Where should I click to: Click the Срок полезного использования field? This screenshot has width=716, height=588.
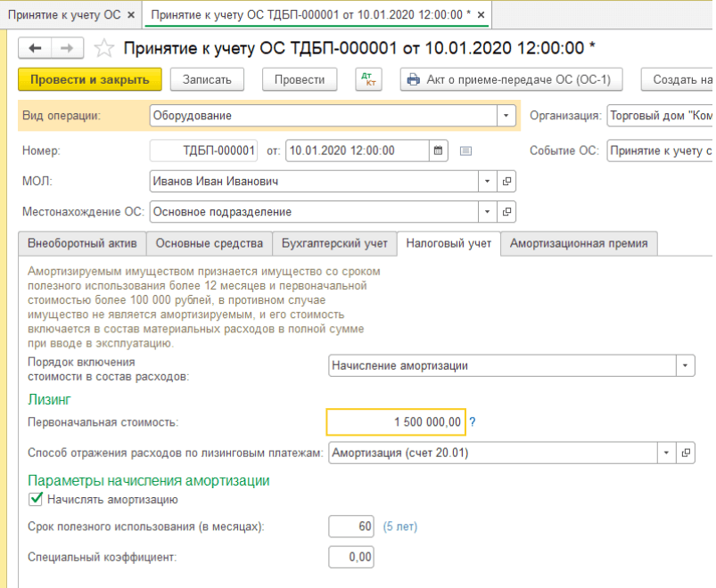pos(351,527)
